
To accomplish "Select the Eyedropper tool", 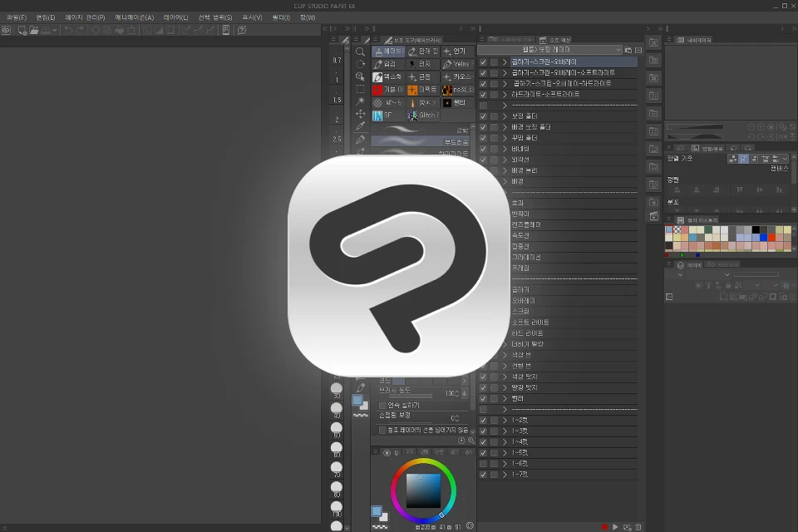I will (x=360, y=126).
